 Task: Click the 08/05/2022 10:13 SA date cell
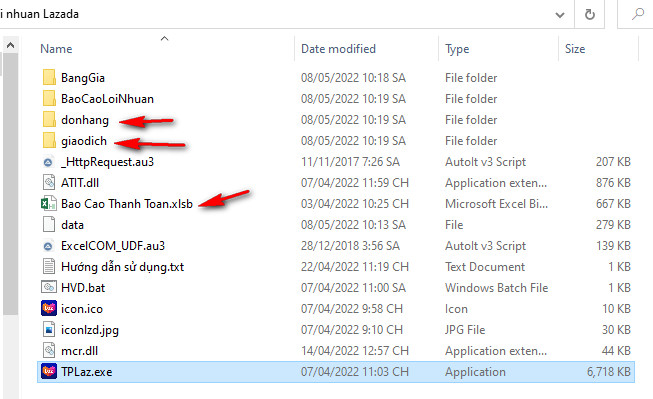click(x=353, y=225)
